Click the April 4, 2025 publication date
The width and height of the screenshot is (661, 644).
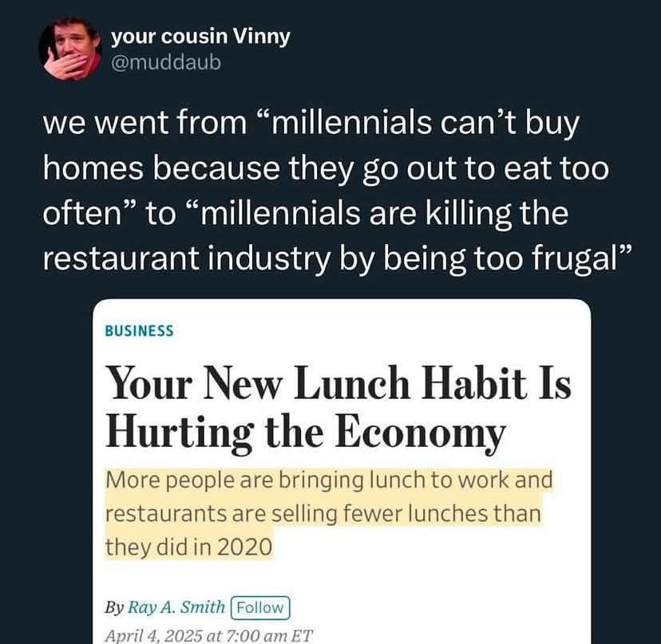click(153, 636)
